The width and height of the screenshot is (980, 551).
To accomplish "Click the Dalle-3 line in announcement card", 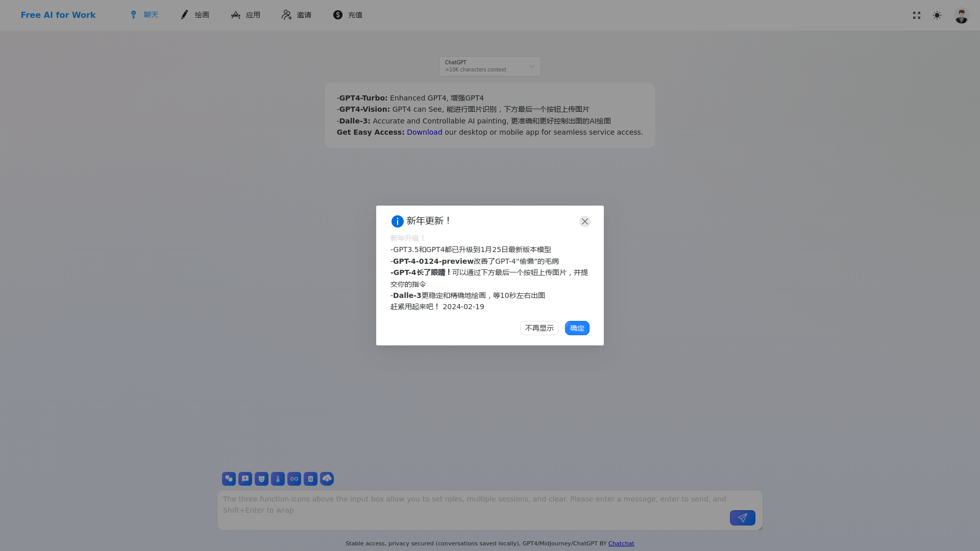I will coord(474,121).
